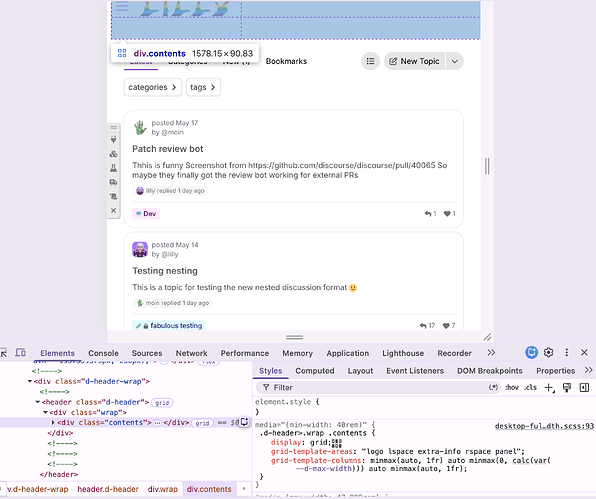Toggle the .cls element classes panel
Image resolution: width=596 pixels, height=499 pixels.
coord(531,387)
